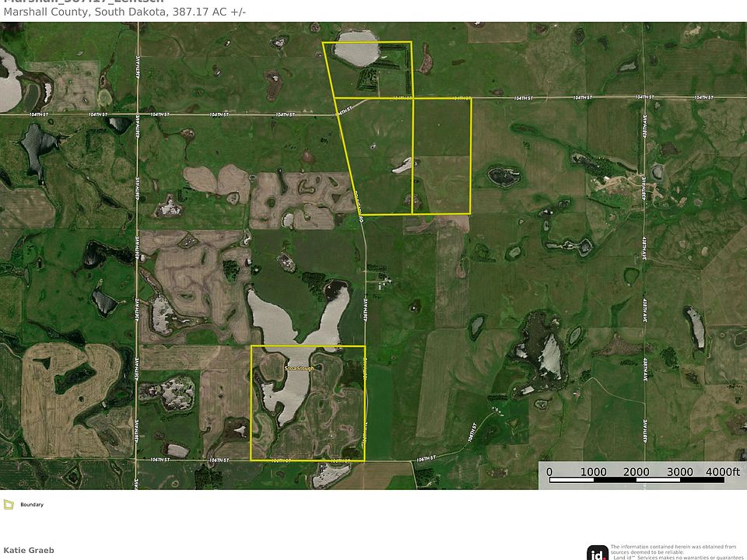The height and width of the screenshot is (560, 747).
Task: Click the map scale bar
Action: tap(637, 480)
